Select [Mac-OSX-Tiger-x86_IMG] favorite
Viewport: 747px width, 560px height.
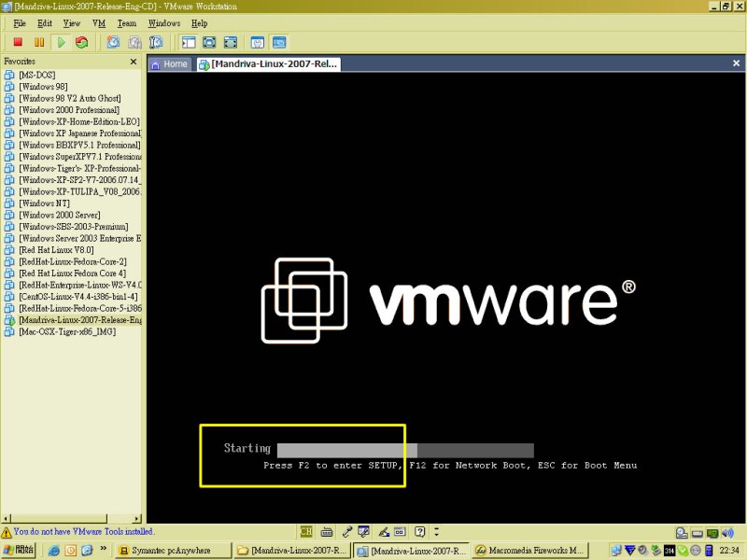(60, 332)
